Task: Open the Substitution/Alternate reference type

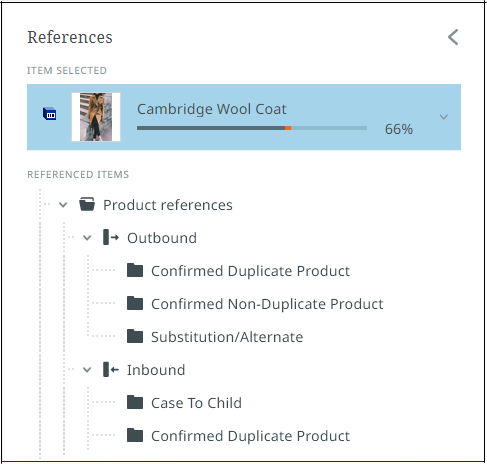Action: [227, 337]
